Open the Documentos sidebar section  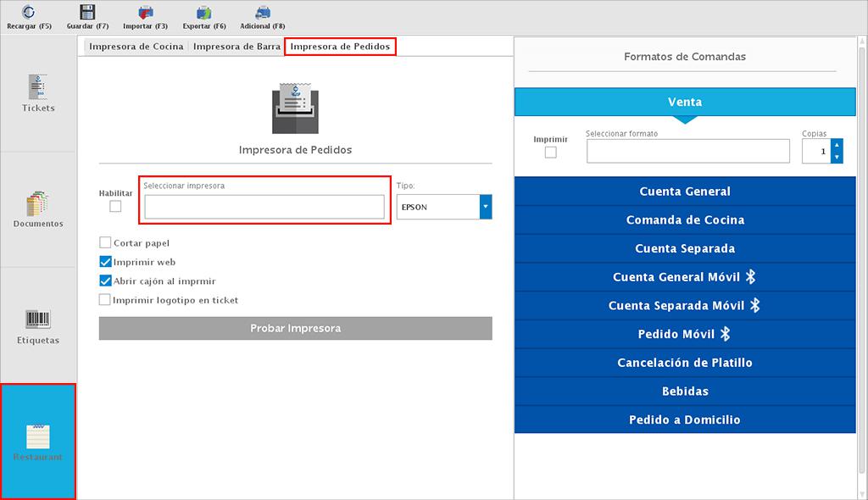[x=38, y=209]
